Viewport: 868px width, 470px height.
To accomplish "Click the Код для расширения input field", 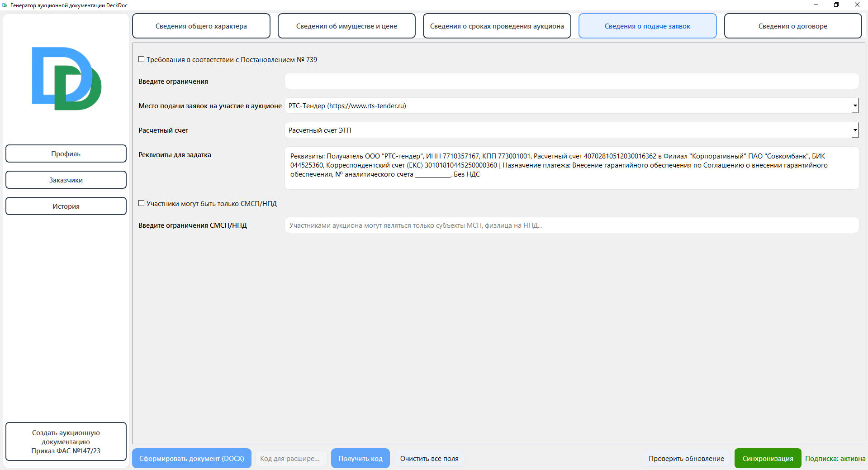I will click(x=290, y=458).
